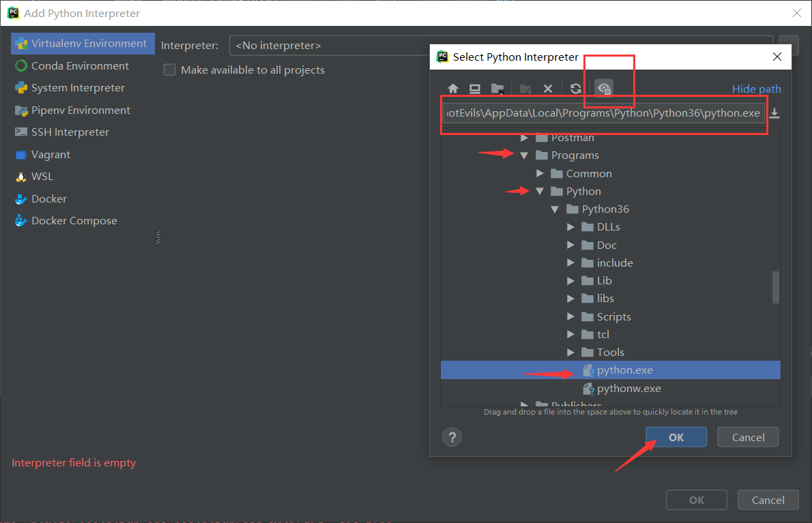Screen dimensions: 812x523
Task: Open help via question mark button
Action: 452,437
